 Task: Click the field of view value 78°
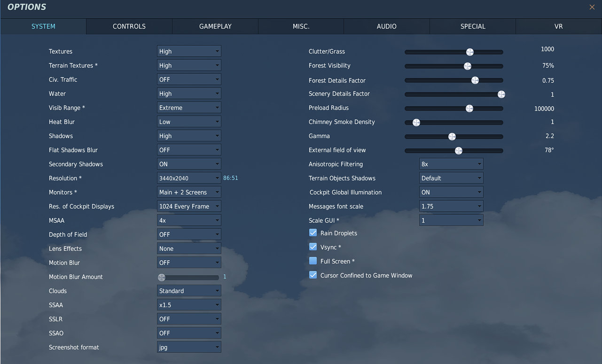coord(549,150)
